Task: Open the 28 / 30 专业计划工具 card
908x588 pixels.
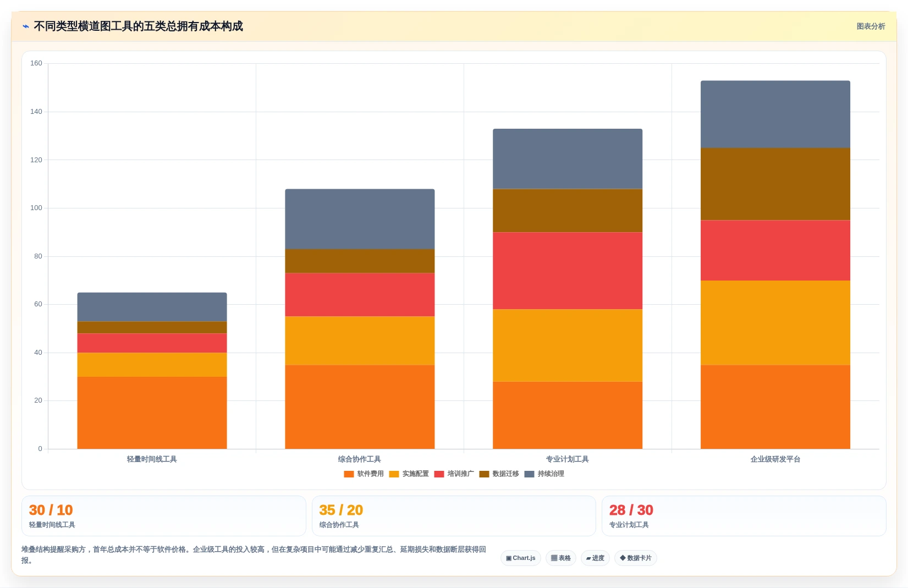Action: click(x=744, y=516)
